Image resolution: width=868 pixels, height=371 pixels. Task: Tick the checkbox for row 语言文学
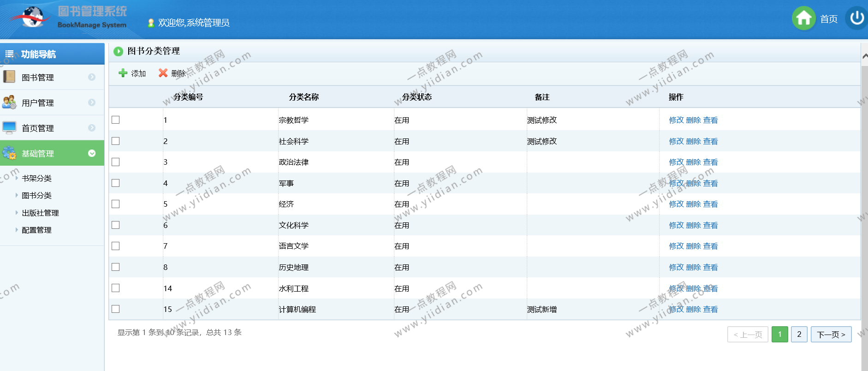[x=116, y=246]
